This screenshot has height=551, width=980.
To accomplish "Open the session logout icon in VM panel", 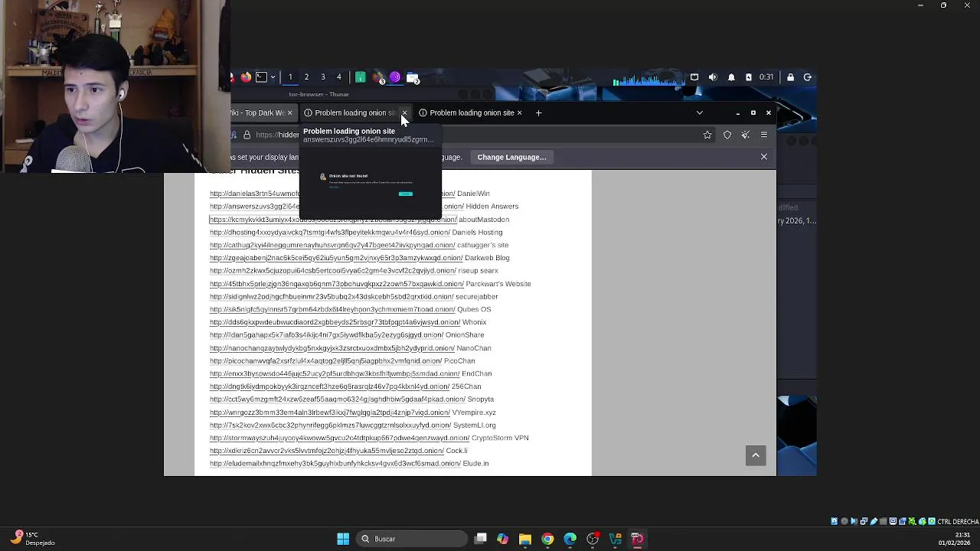I will tap(807, 77).
